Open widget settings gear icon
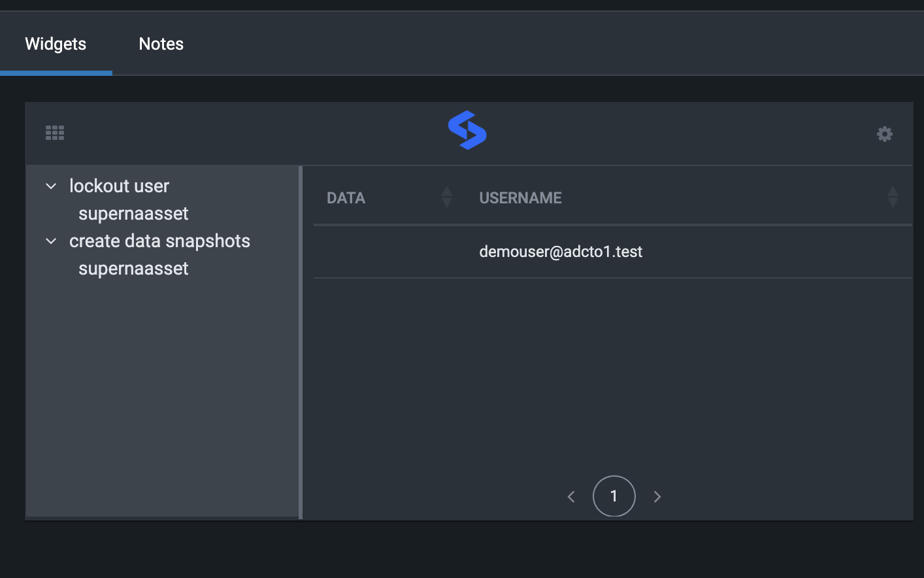 click(x=884, y=134)
